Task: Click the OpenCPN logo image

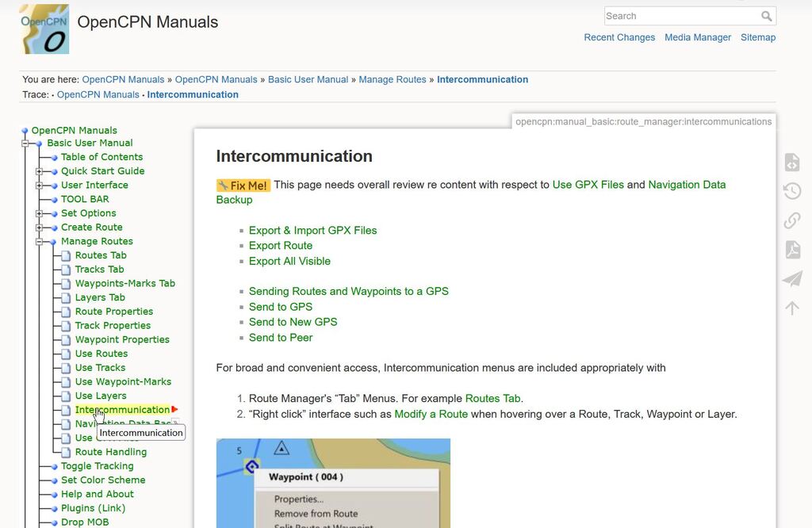Action: [44, 29]
